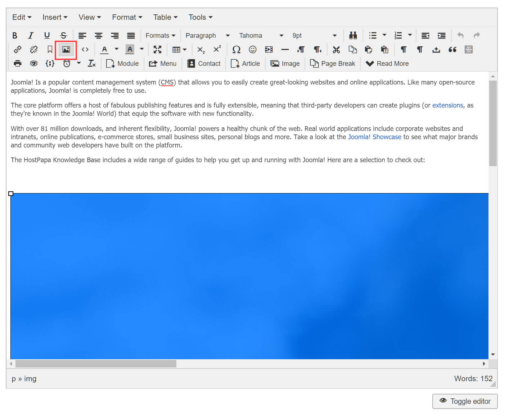509x420 pixels.
Task: Expand numbered list style options arrow
Action: point(410,35)
